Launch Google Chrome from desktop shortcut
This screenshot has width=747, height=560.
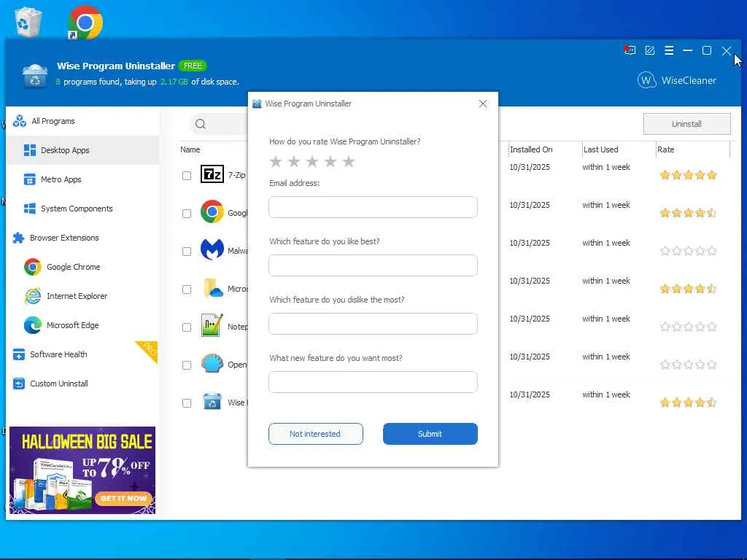[x=85, y=22]
